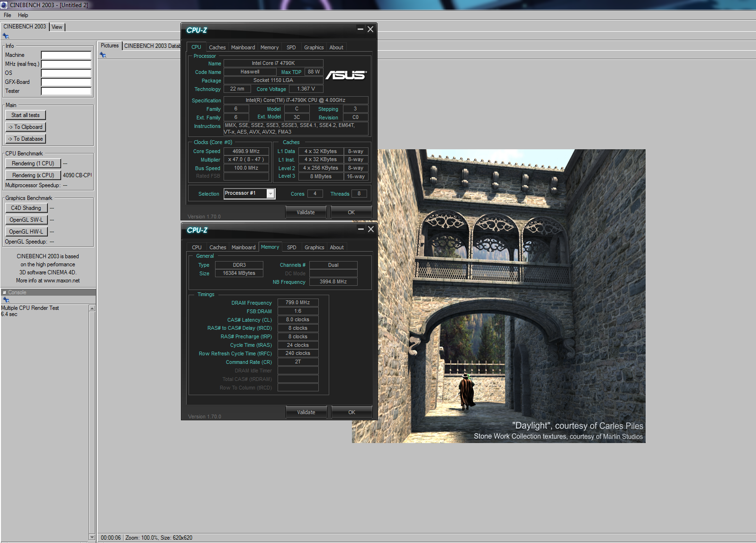Click "Zoom: 100.0%, Size: 620x620" status text

(159, 538)
